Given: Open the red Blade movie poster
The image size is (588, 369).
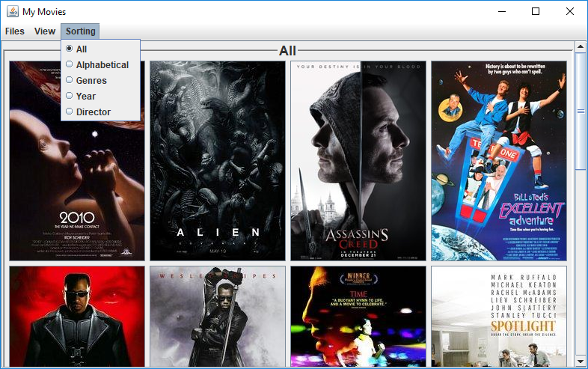Looking at the screenshot, I should tap(77, 317).
